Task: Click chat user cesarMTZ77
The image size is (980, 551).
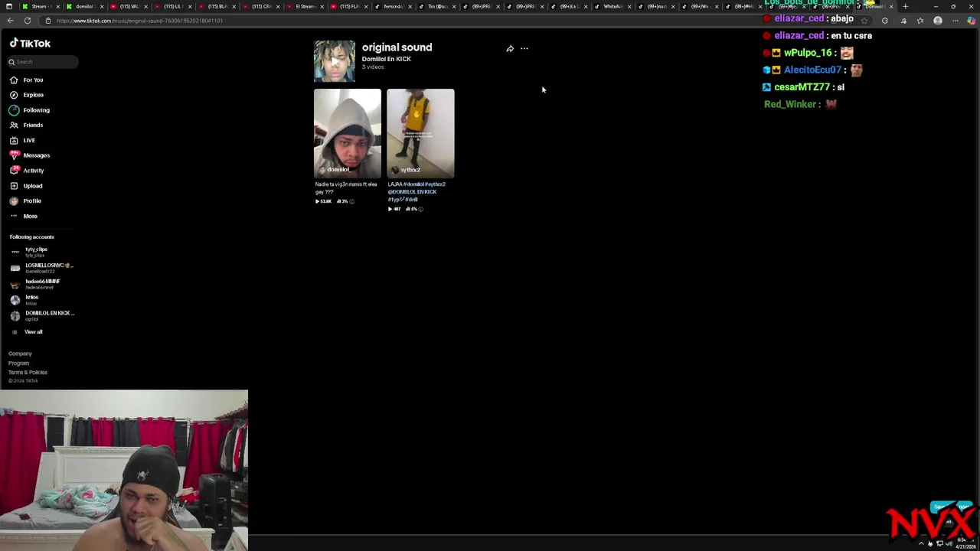Action: click(x=802, y=87)
